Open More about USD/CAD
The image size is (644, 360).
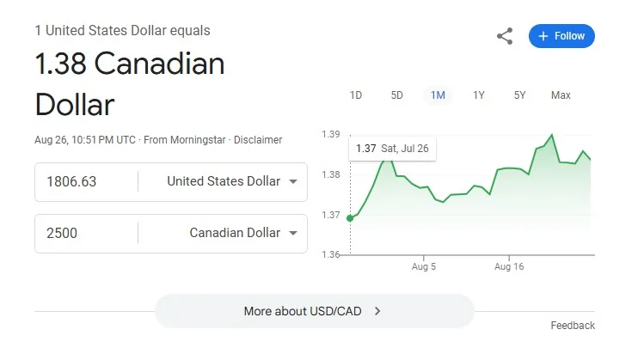coord(314,311)
